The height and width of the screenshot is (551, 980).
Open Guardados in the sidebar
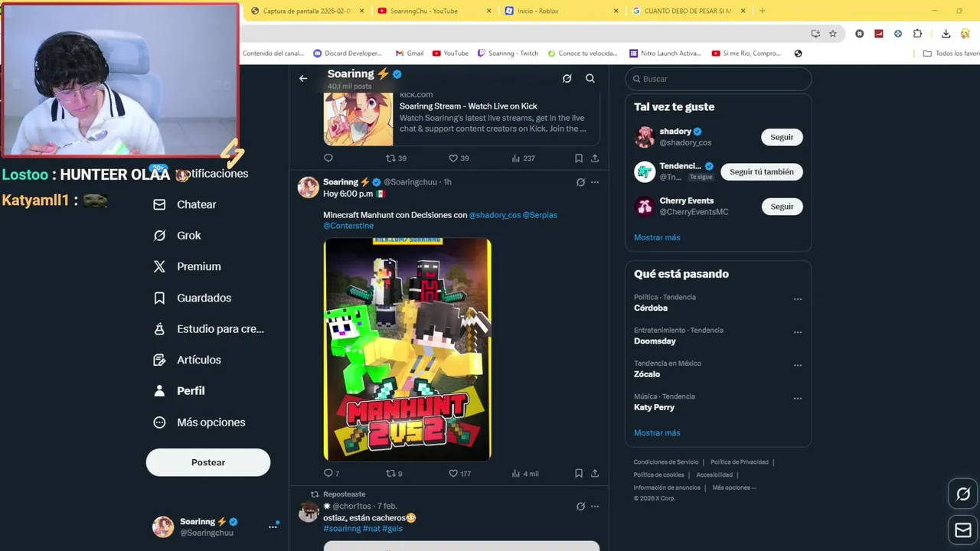pyautogui.click(x=192, y=298)
